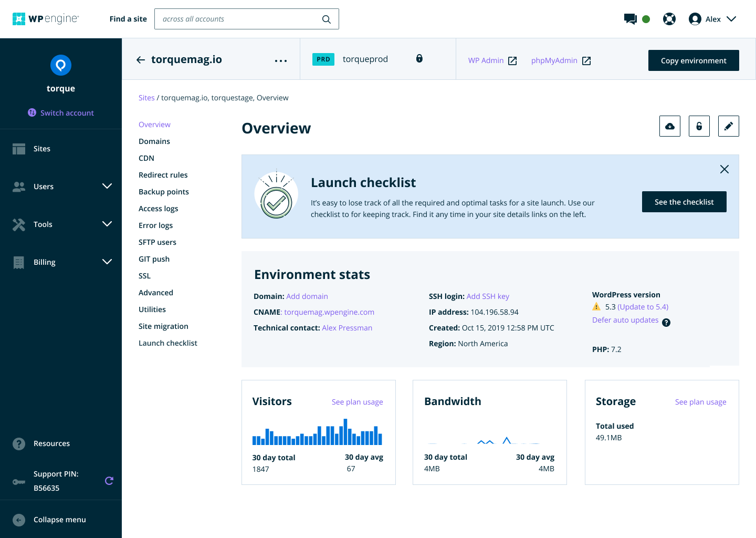
Task: Click the Alex Pressman contact link
Action: (347, 328)
